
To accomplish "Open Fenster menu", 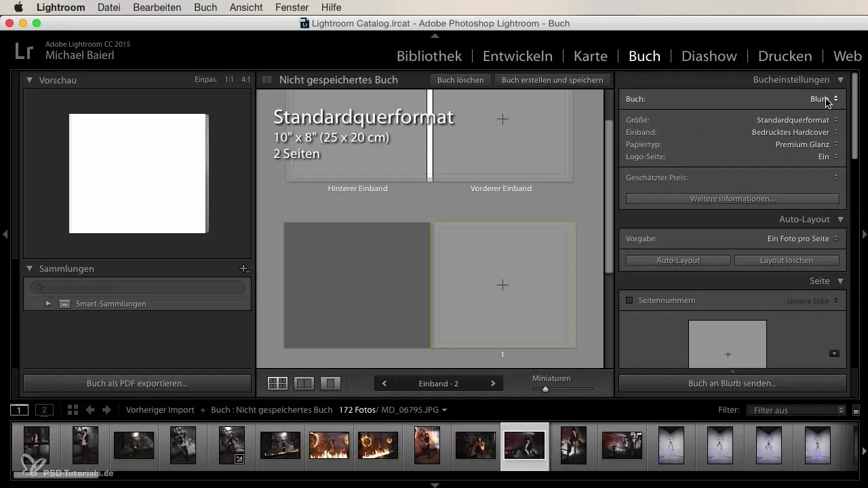I will pos(292,7).
